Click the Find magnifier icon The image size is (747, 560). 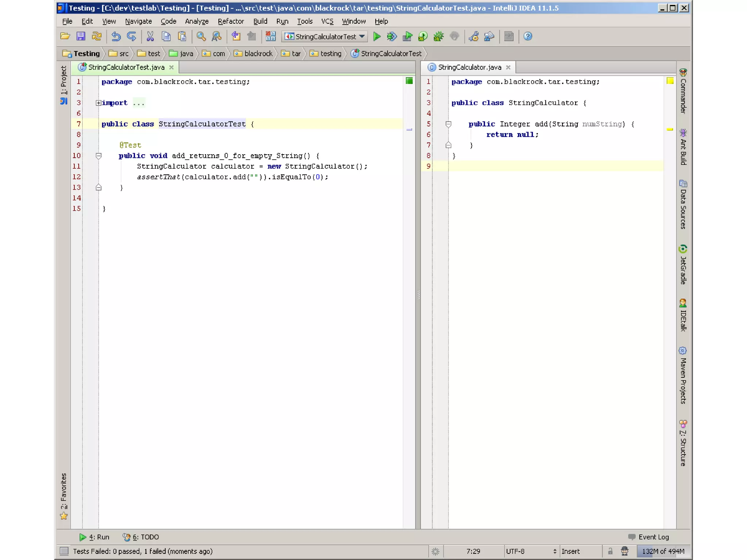(201, 36)
